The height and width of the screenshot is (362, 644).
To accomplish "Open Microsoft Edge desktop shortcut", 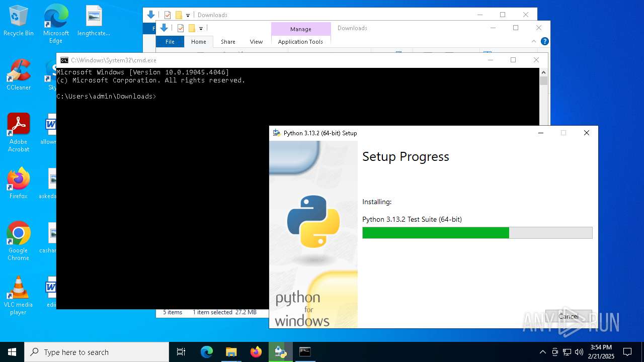I will (56, 24).
